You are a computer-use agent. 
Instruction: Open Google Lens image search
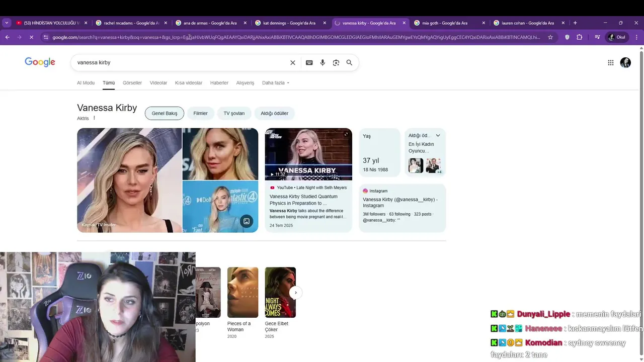[x=336, y=63]
